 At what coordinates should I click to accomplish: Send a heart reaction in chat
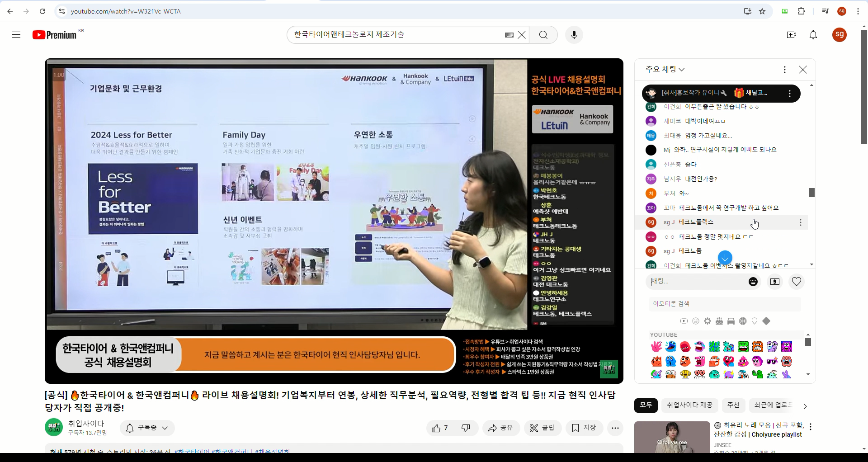pos(796,282)
